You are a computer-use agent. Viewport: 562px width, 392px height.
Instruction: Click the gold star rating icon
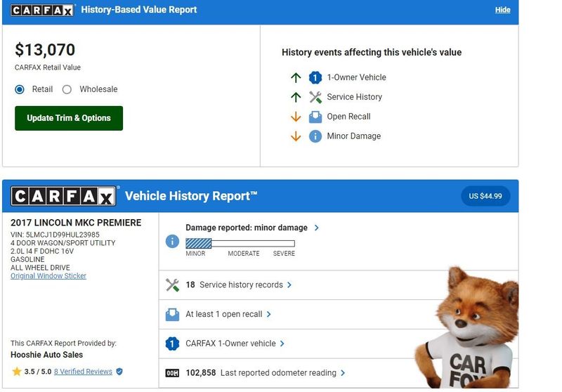point(16,372)
